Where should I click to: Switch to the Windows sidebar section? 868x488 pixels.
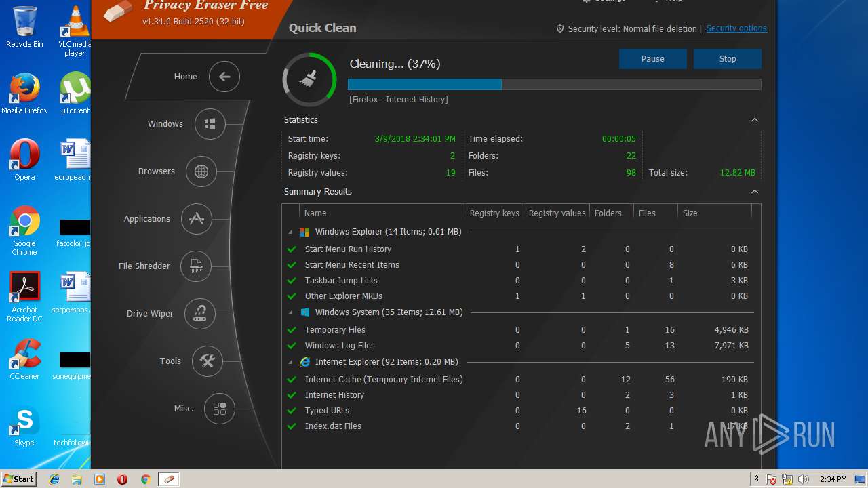pyautogui.click(x=165, y=124)
